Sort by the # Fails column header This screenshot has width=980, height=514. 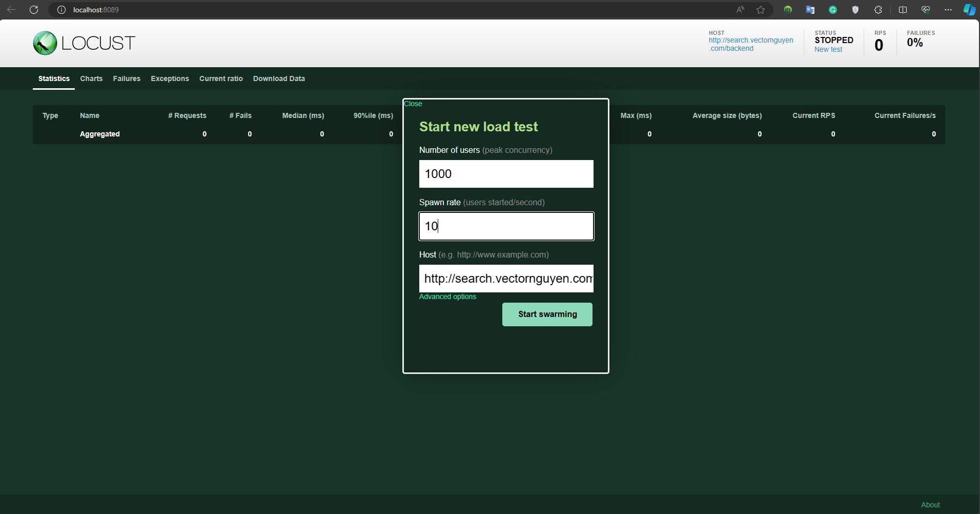point(240,115)
